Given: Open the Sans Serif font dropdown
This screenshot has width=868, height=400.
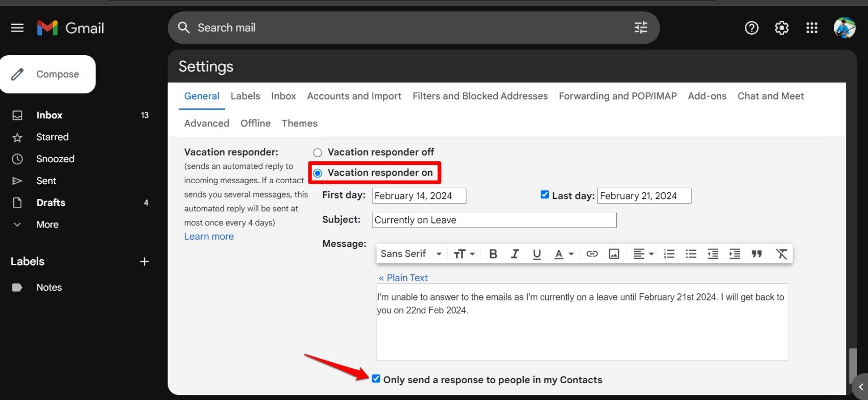Looking at the screenshot, I should [411, 254].
